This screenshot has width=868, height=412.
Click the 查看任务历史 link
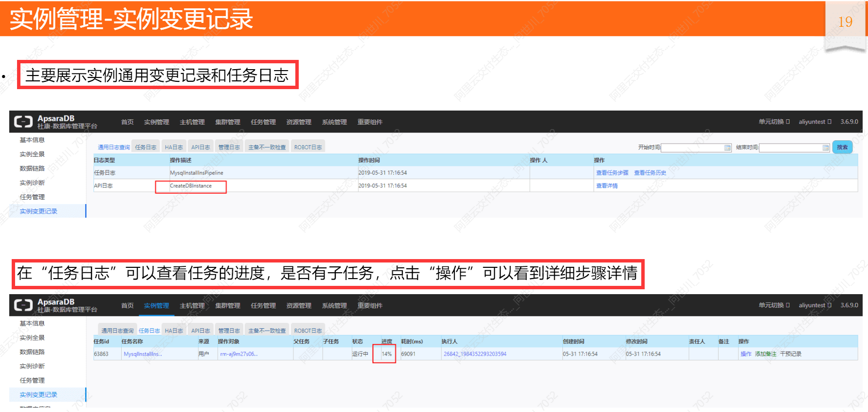(650, 173)
